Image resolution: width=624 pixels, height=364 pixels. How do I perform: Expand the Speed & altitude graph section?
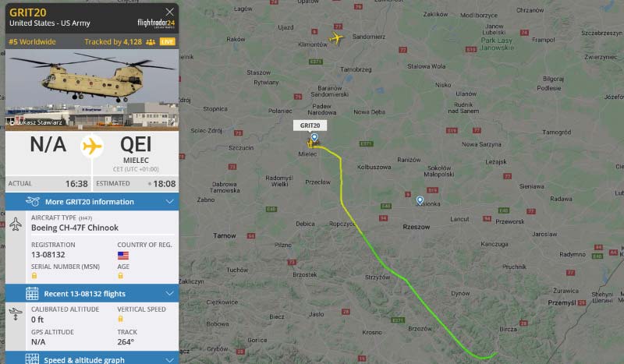[92, 358]
